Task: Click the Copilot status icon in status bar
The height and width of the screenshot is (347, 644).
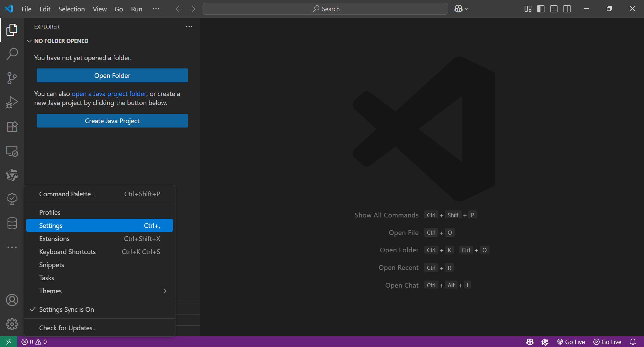Action: [x=530, y=342]
